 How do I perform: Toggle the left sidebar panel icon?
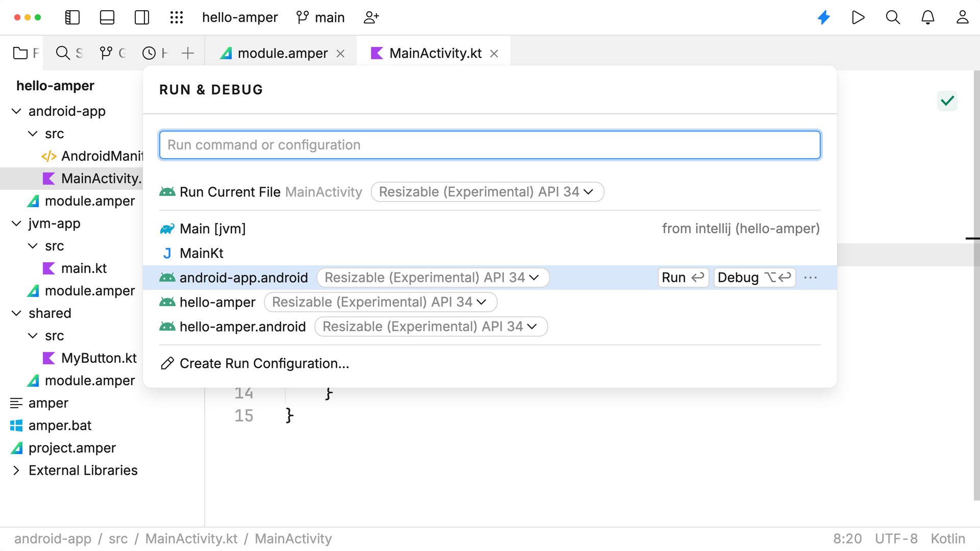(72, 17)
